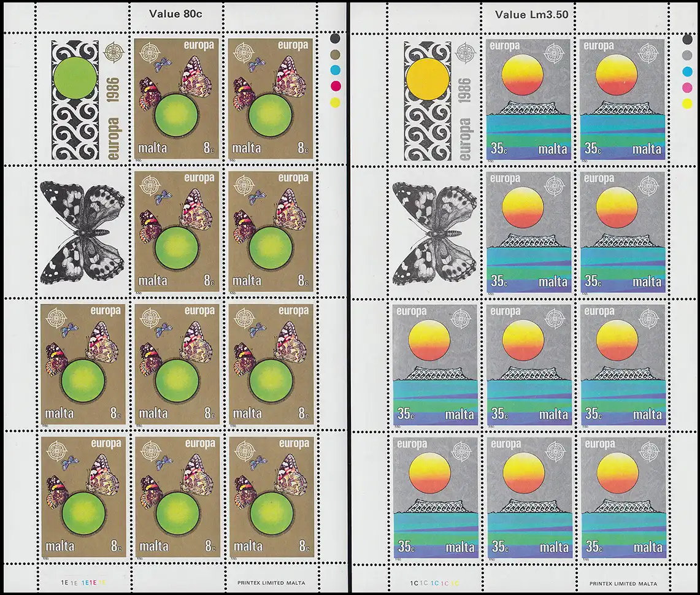The image size is (700, 595).
Task: Pick the magenta color dot on the 80c sheet margin
Action: (x=335, y=86)
